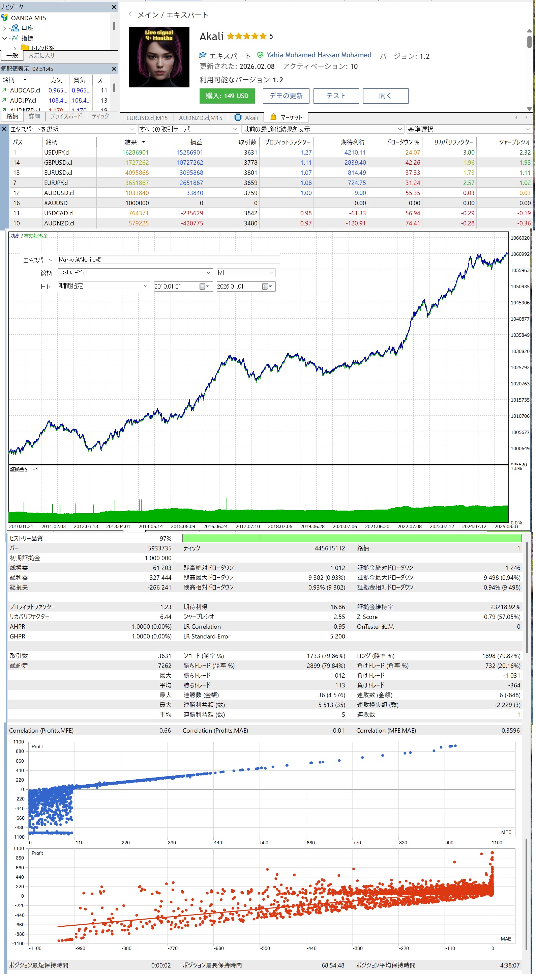Image resolution: width=536 pixels, height=980 pixels.
Task: Open the 基準選択 criteria dropdown
Action: [x=469, y=129]
